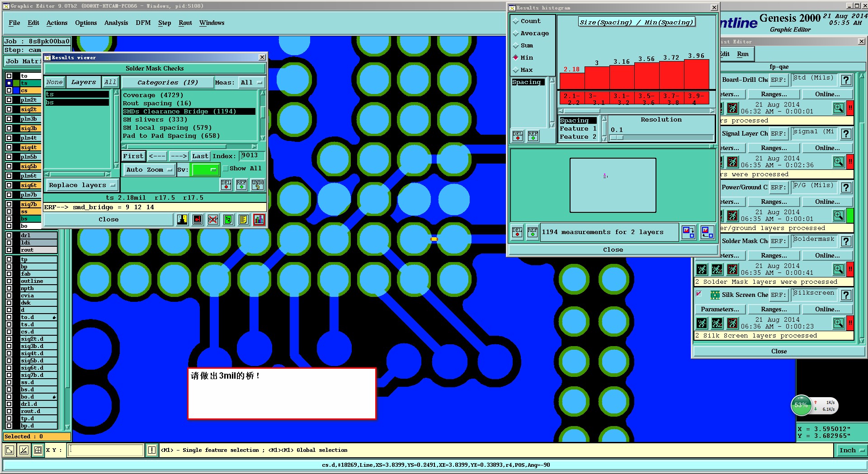Click histogram-to-layer export icon in Results histogram
The height and width of the screenshot is (474, 868).
click(689, 232)
